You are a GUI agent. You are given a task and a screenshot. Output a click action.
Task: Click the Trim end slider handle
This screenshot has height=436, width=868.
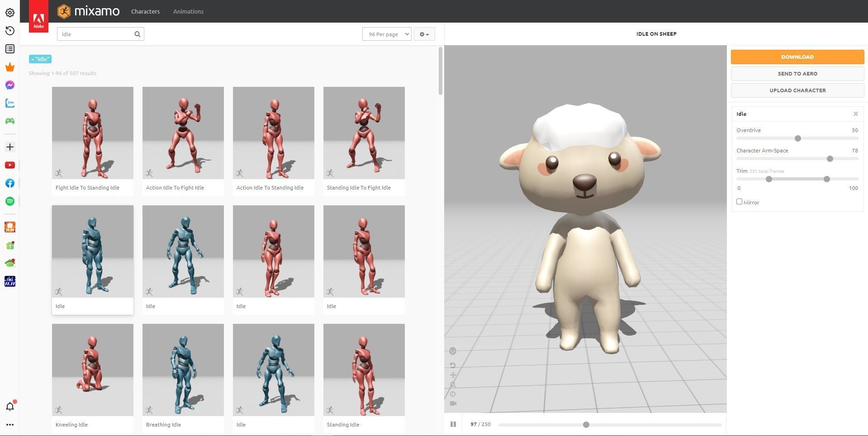827,179
